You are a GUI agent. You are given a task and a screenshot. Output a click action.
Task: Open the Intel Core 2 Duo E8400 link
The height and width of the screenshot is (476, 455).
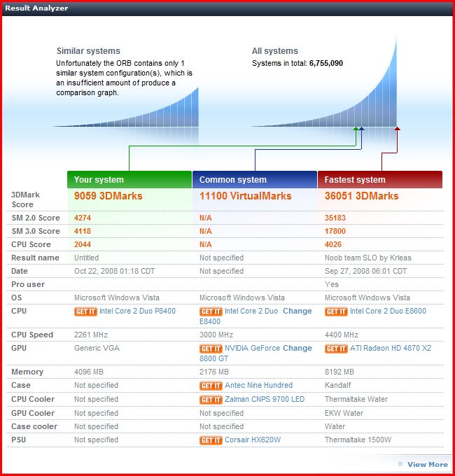[x=239, y=316]
